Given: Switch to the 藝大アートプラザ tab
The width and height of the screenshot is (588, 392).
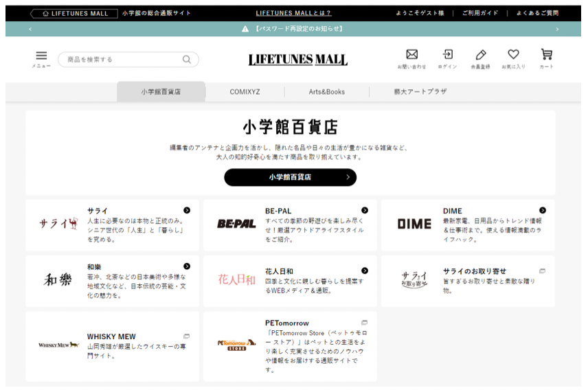Looking at the screenshot, I should (x=420, y=92).
